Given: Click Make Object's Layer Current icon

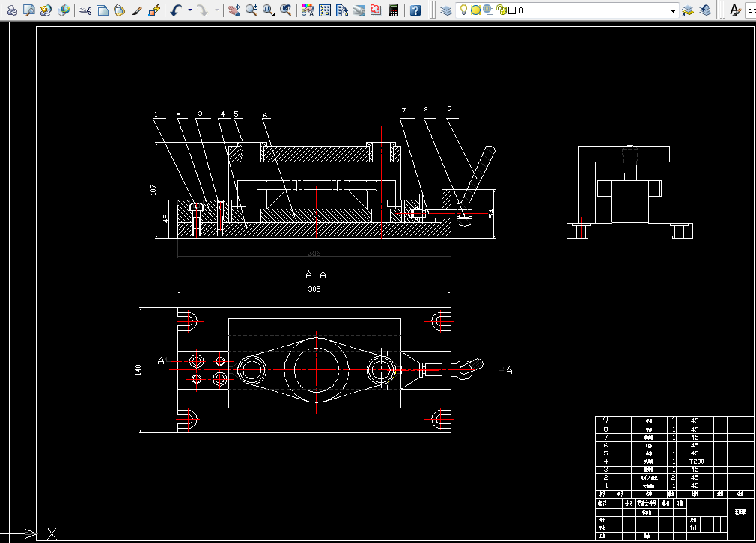Looking at the screenshot, I should pyautogui.click(x=688, y=10).
